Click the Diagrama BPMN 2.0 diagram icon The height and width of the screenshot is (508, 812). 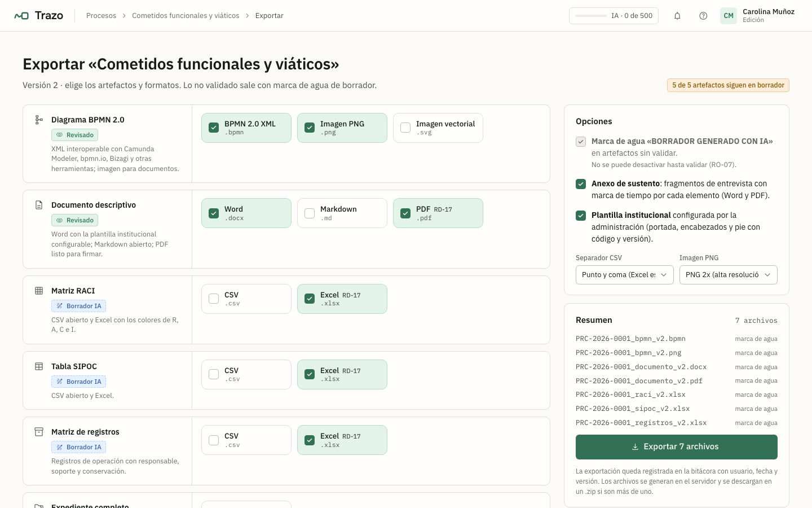[39, 120]
